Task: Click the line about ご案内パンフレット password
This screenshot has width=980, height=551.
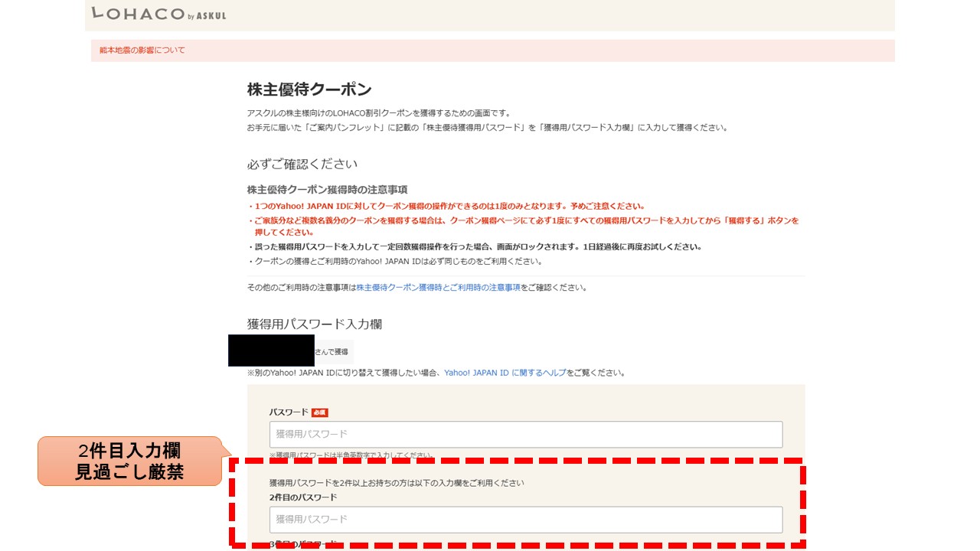Action: tap(487, 128)
